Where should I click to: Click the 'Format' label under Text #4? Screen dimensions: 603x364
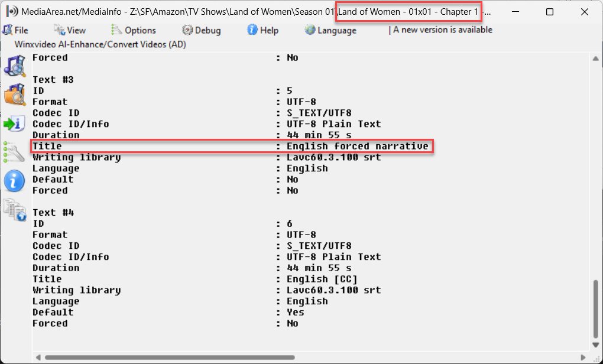[x=50, y=235]
